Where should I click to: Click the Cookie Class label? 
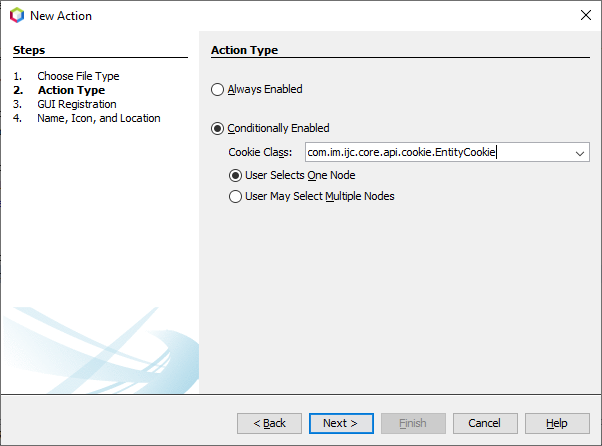click(260, 153)
